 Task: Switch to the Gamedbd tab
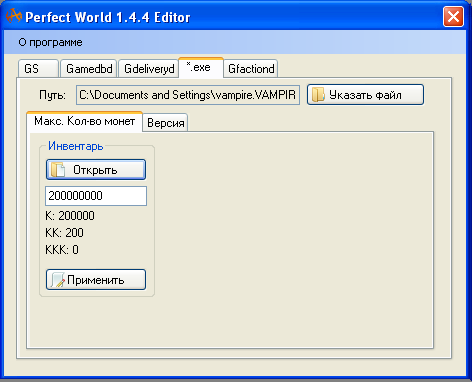click(89, 69)
